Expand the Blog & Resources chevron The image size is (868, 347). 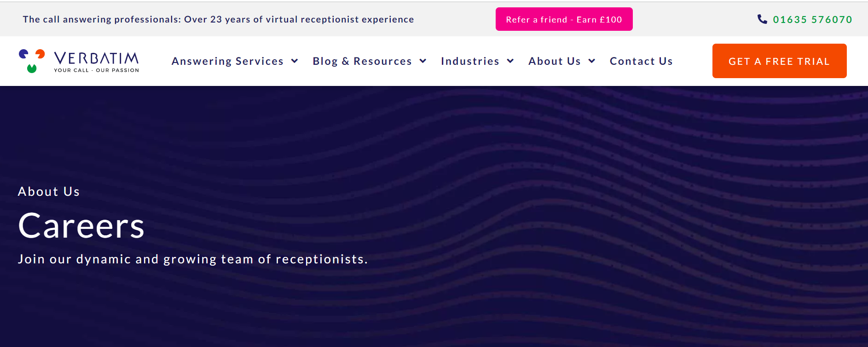(423, 61)
